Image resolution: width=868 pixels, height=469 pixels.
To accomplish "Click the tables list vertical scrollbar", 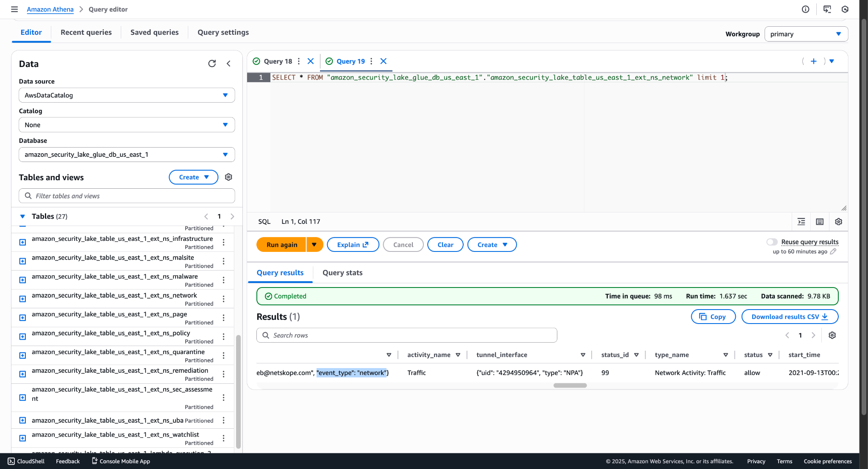I will point(238,392).
